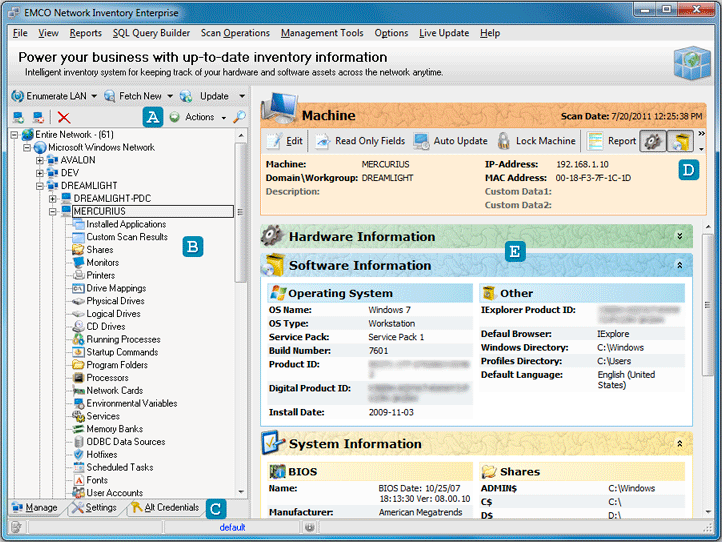Click the magnifier search icon in tree toolbar
The width and height of the screenshot is (722, 542).
[239, 117]
